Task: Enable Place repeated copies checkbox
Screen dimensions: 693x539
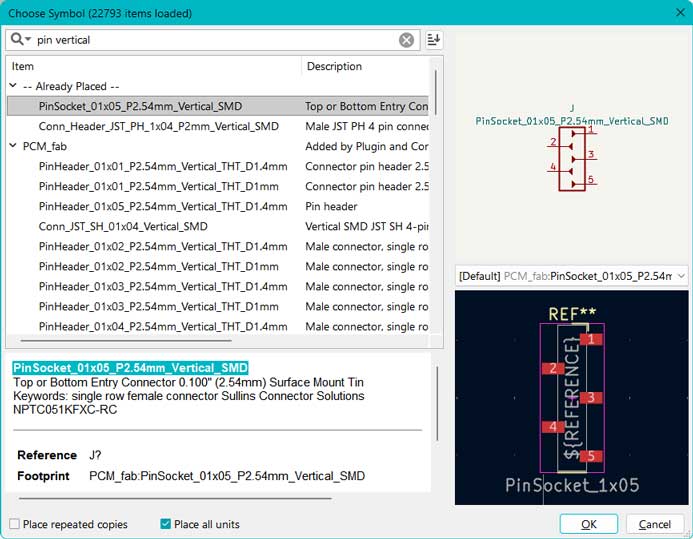Action: click(15, 524)
